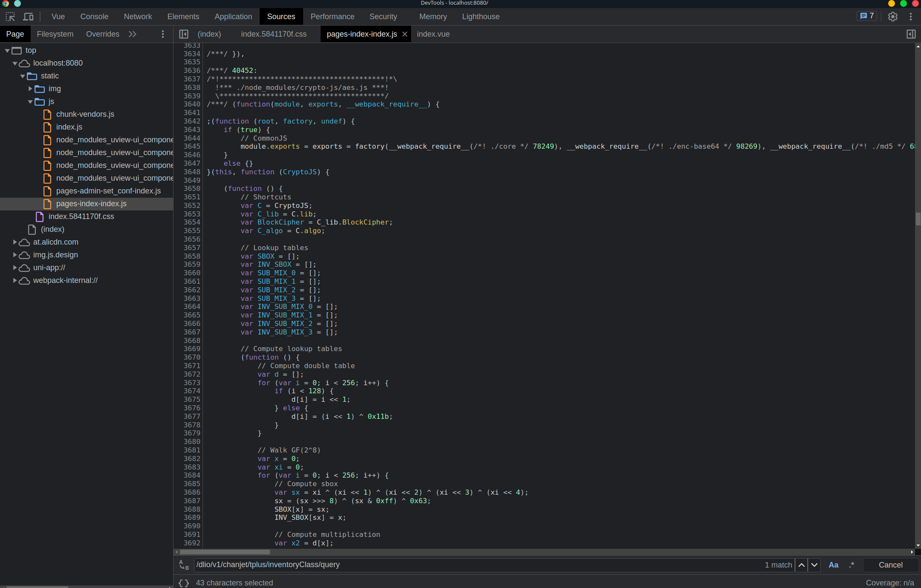Screen dimensions: 921x588
Task: Jump to next search match arrow
Action: tap(814, 565)
